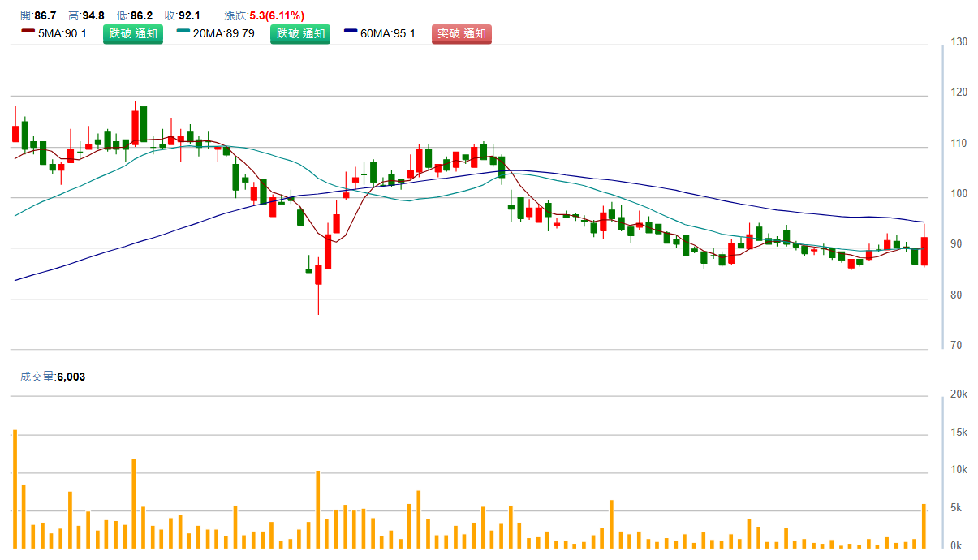Viewport: 978px width, 560px height.
Task: Click the latest red candlestick at far right
Action: click(924, 251)
